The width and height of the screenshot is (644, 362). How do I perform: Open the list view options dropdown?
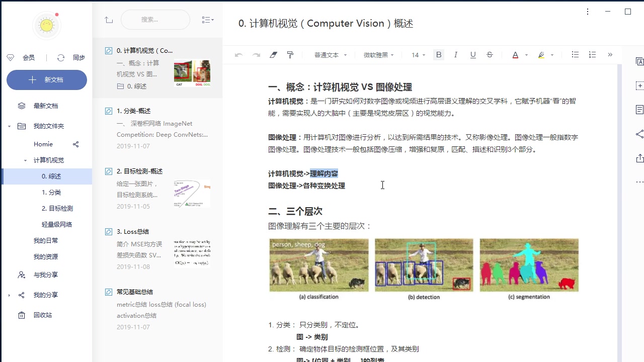click(x=208, y=20)
